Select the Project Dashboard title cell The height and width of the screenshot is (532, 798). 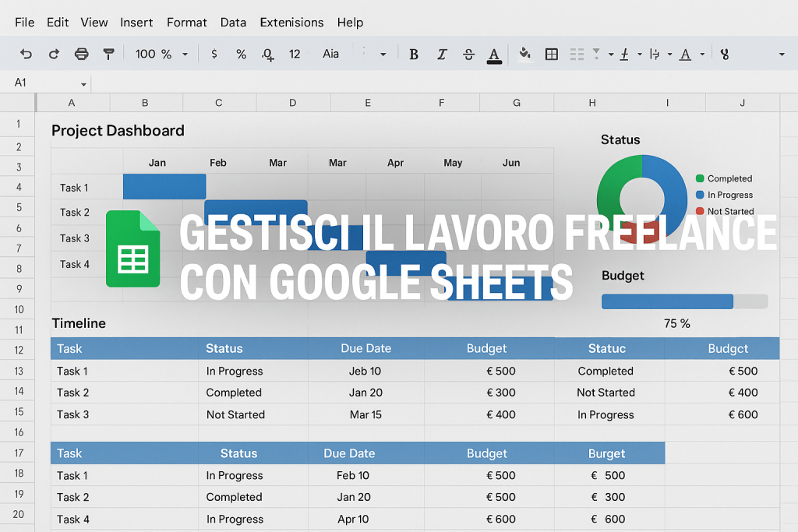coord(118,131)
